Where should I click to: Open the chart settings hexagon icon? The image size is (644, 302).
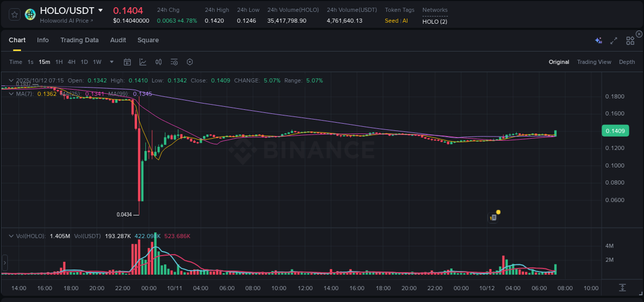coord(189,62)
